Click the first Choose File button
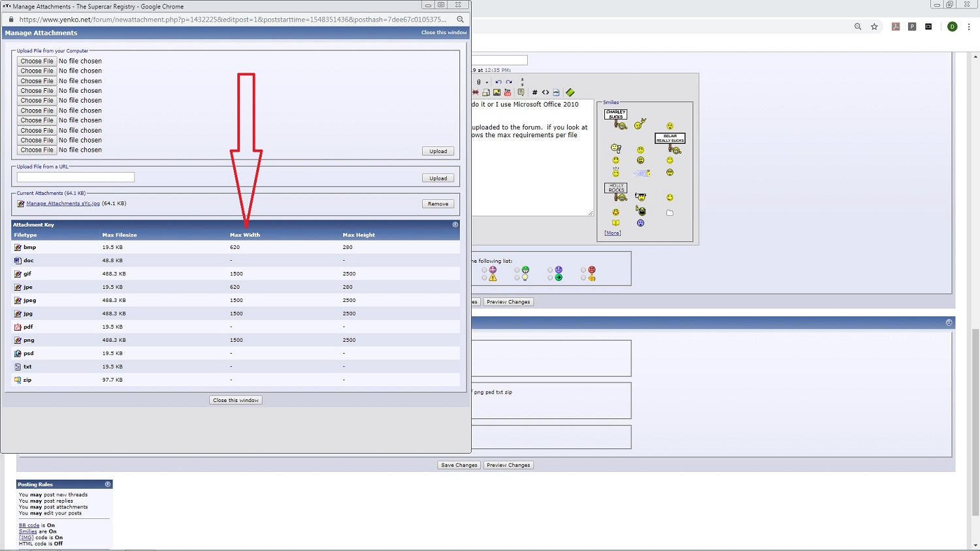Image resolution: width=980 pixels, height=551 pixels. point(37,61)
